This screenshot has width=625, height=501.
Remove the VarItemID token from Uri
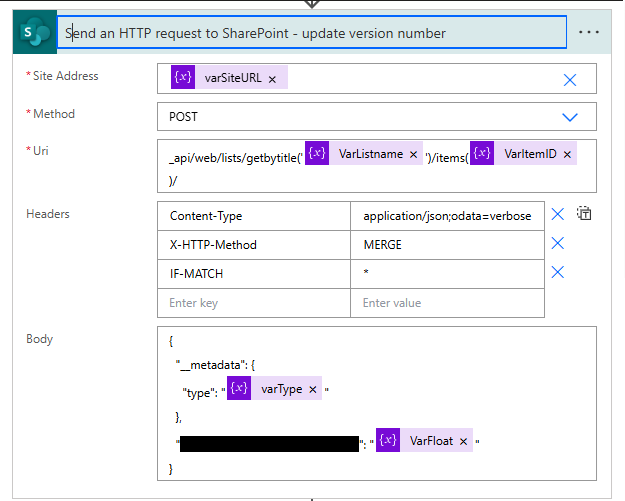pos(567,154)
